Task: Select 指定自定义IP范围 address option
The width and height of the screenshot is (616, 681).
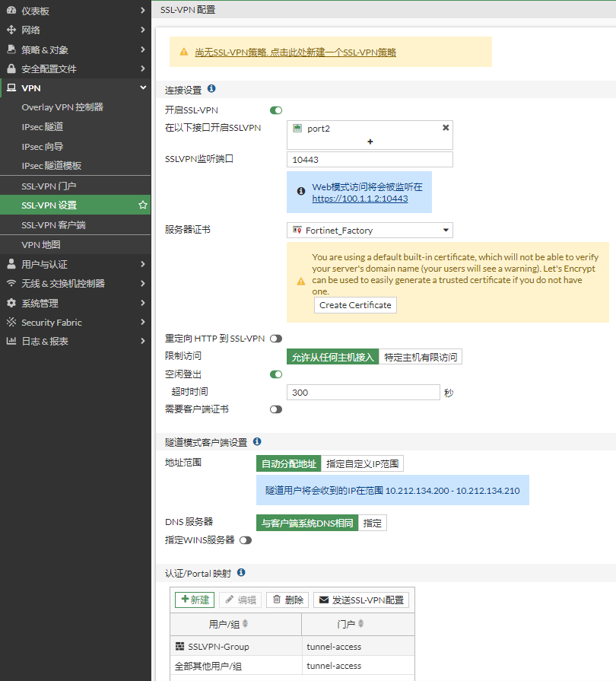Action: pos(362,463)
